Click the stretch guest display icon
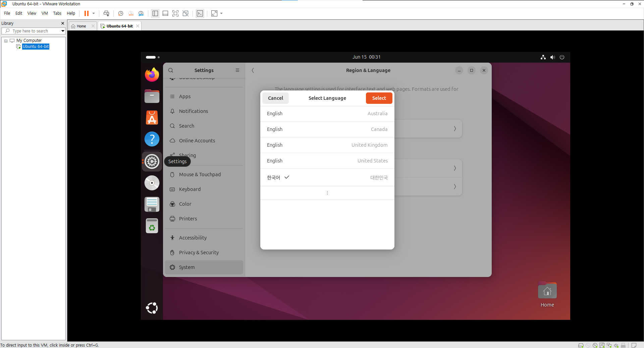 [214, 13]
